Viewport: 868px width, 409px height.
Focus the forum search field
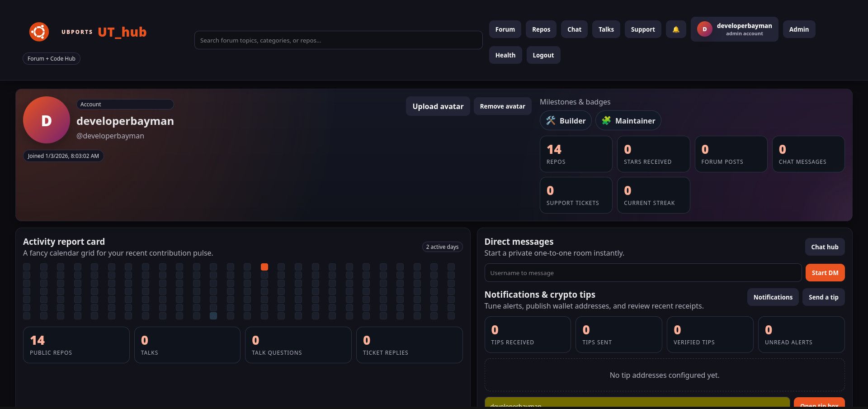coord(338,40)
